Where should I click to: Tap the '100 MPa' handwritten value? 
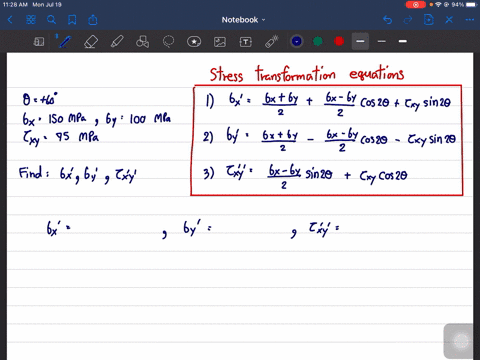point(150,118)
